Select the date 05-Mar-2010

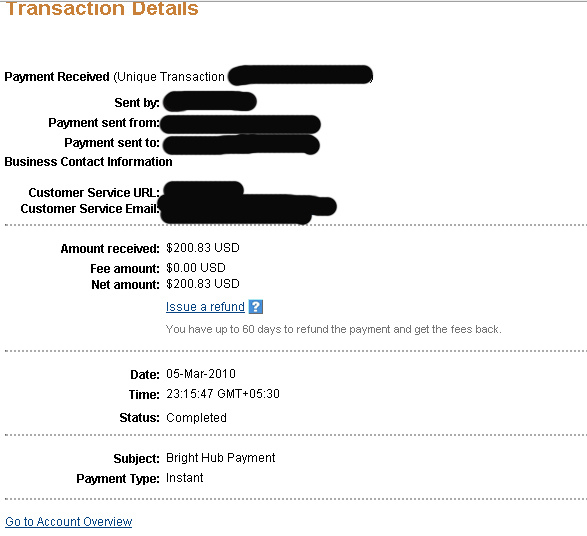pyautogui.click(x=201, y=374)
